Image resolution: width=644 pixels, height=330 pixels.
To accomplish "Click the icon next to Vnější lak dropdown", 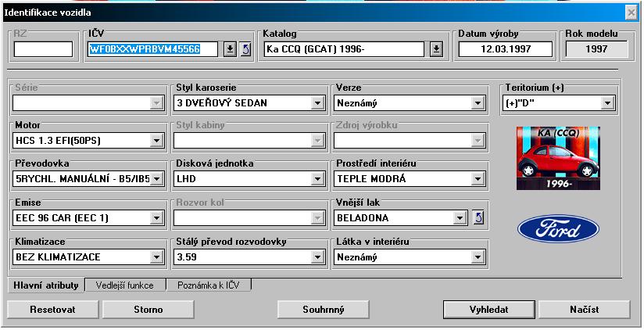I will [x=479, y=217].
